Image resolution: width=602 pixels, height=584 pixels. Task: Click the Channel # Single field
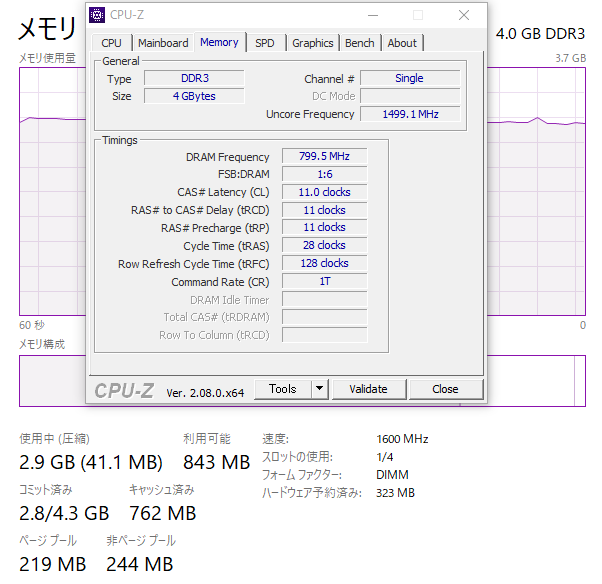(410, 78)
